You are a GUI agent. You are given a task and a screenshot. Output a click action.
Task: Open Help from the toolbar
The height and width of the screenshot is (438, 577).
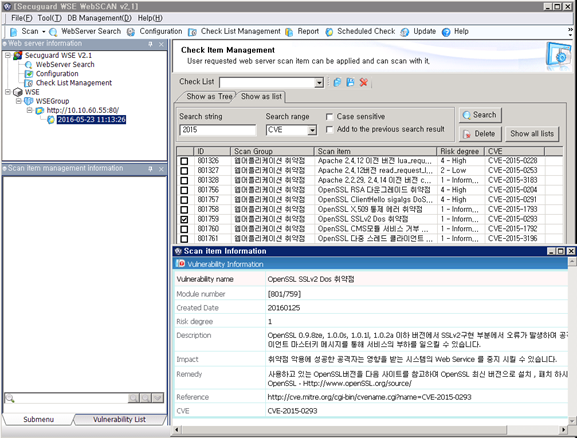click(455, 32)
